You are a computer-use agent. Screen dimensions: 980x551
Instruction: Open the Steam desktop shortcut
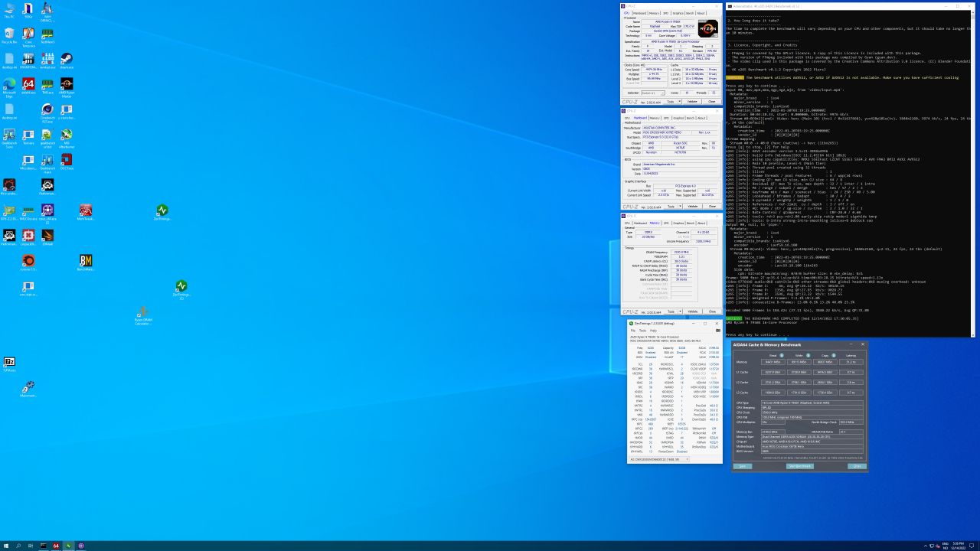[x=67, y=58]
